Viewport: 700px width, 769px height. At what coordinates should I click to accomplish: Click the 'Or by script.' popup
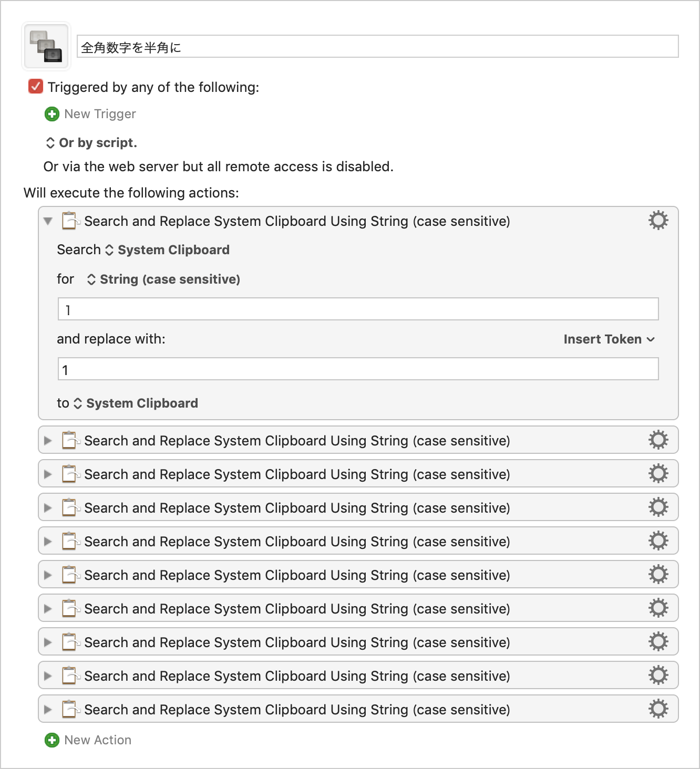91,143
